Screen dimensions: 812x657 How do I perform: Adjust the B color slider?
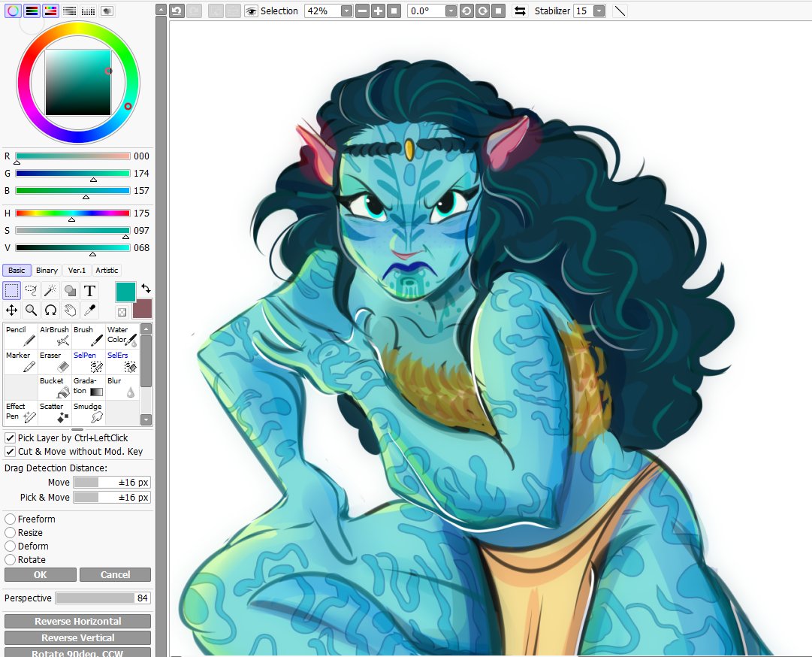73,191
